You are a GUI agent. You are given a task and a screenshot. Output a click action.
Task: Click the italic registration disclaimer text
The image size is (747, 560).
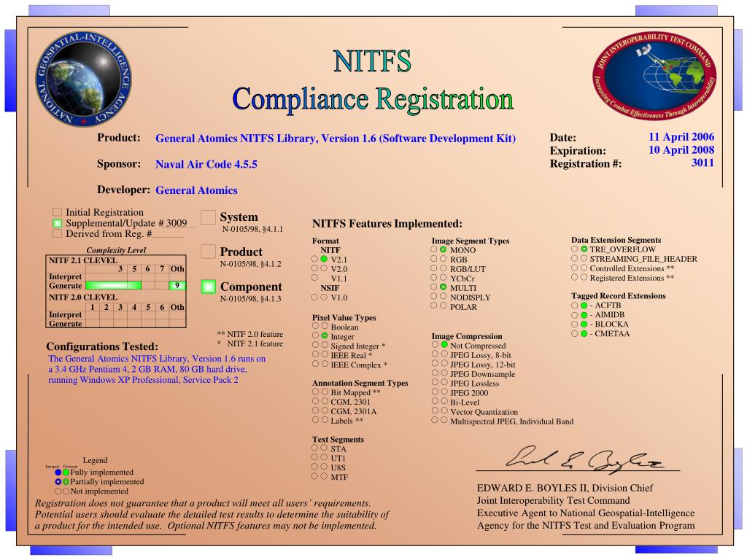coord(212,514)
